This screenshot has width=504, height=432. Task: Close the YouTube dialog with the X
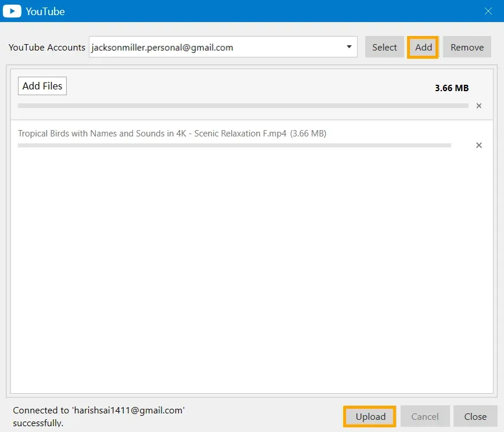(x=488, y=11)
